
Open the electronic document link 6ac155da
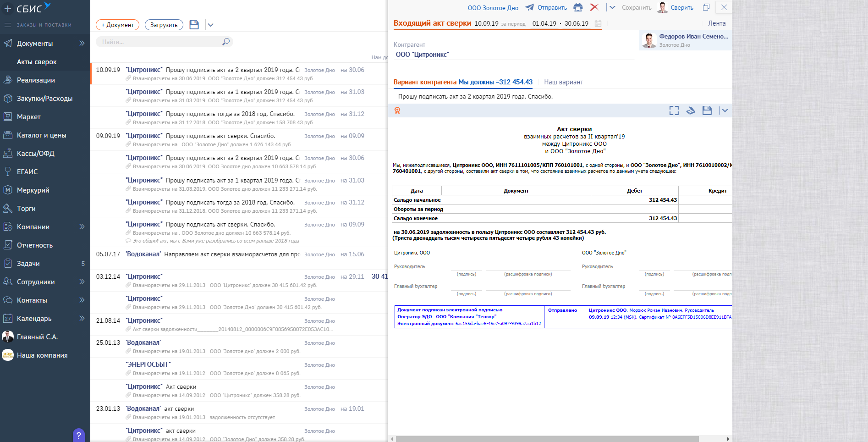tap(498, 324)
